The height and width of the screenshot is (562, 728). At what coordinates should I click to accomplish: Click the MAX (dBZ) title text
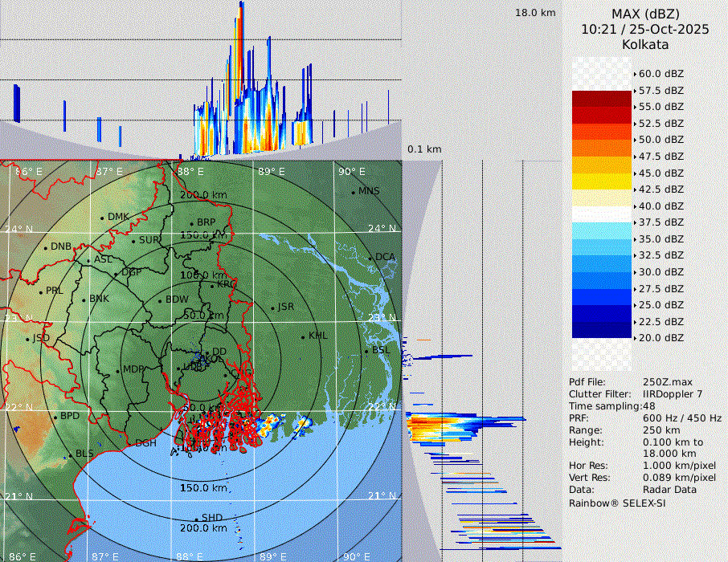pyautogui.click(x=645, y=14)
